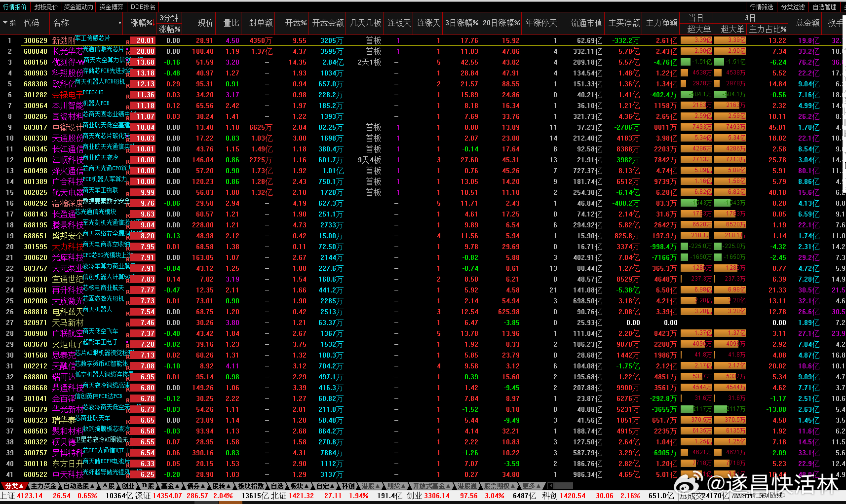The width and height of the screenshot is (846, 504).
Task: Click 北证 index value 1421.32
Action: 301,496
